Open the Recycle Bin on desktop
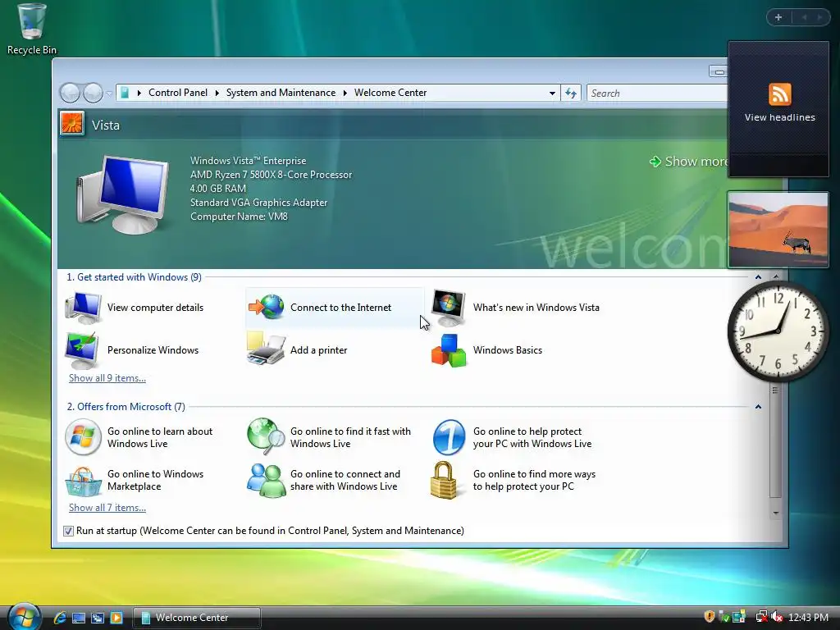This screenshot has width=840, height=630. tap(32, 29)
